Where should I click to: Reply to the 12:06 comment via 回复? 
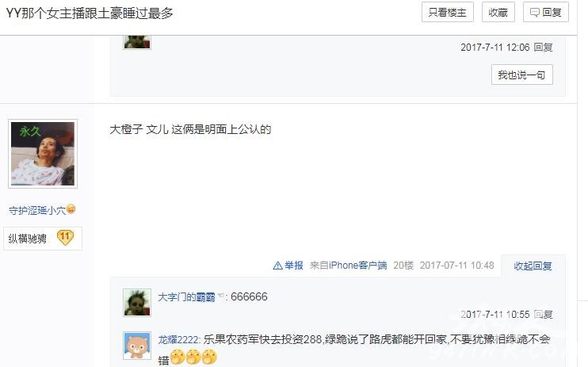click(543, 47)
